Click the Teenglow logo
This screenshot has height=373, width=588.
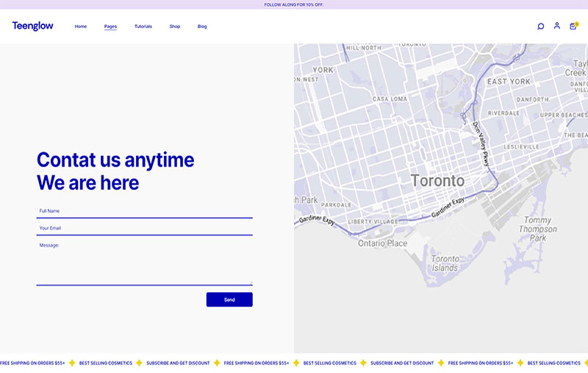[x=32, y=26]
